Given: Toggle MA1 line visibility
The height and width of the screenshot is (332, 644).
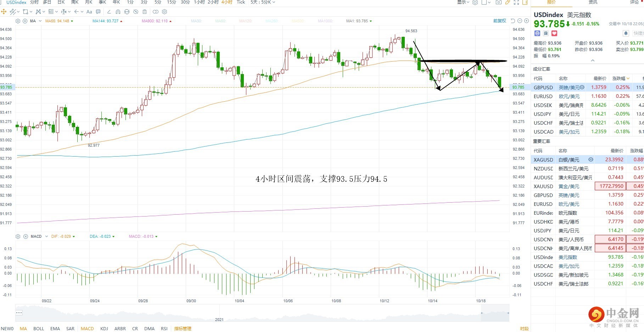Looking at the screenshot, I should pyautogui.click(x=359, y=21).
